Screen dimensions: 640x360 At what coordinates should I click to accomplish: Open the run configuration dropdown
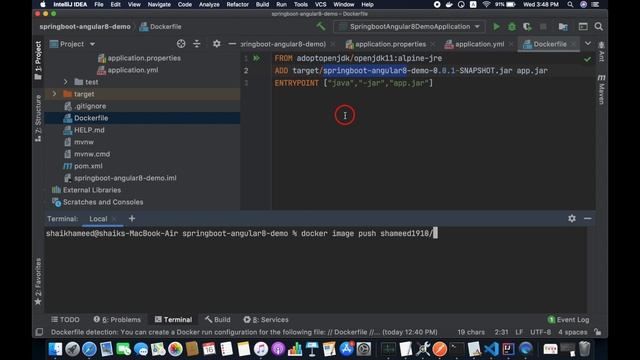coord(409,27)
